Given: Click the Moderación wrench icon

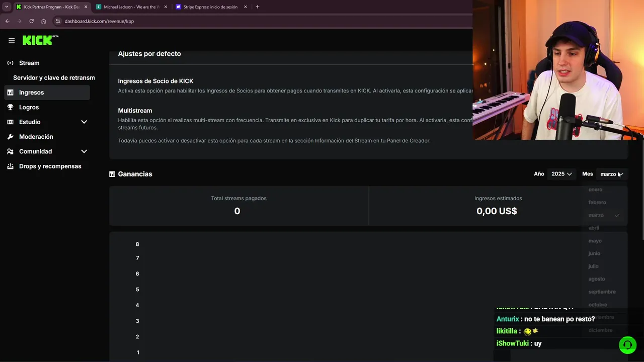Looking at the screenshot, I should click(x=10, y=137).
